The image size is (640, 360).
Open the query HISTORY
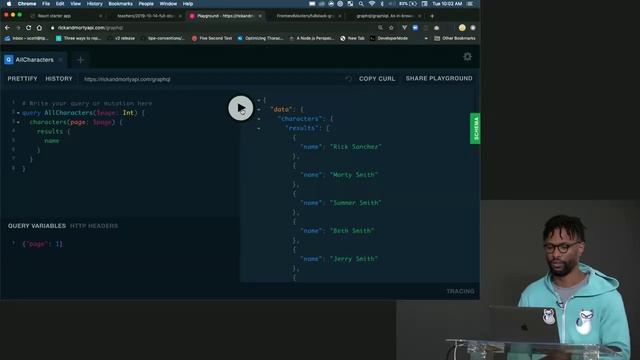[x=59, y=79]
